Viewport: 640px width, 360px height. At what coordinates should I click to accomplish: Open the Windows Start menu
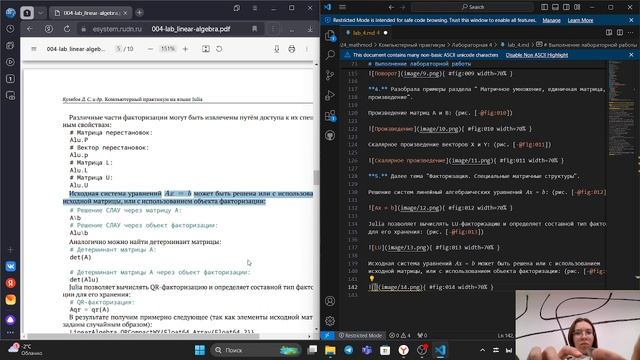[x=200, y=350]
